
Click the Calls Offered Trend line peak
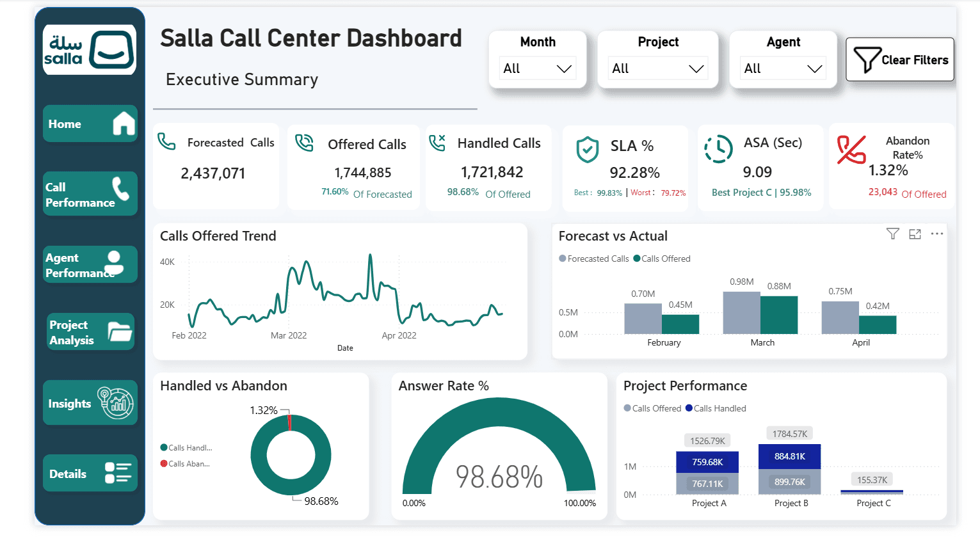(x=370, y=256)
